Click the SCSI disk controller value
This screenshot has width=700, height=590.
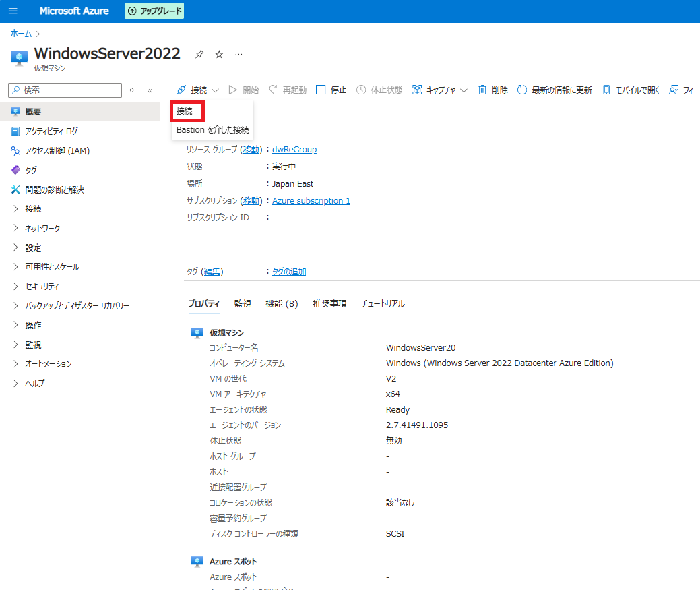point(395,534)
